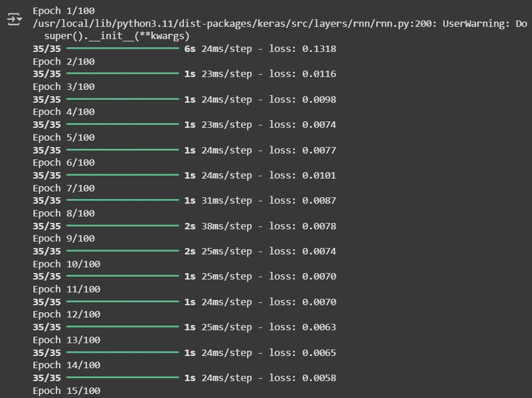532x398 pixels.
Task: Click the loss value 0.0101
Action: pyautogui.click(x=319, y=175)
